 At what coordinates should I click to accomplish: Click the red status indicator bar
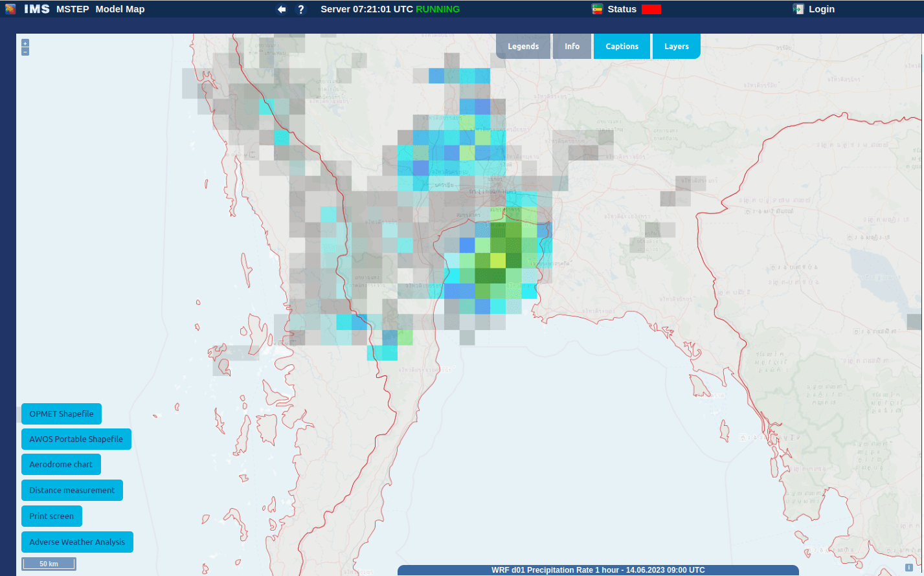coord(651,8)
